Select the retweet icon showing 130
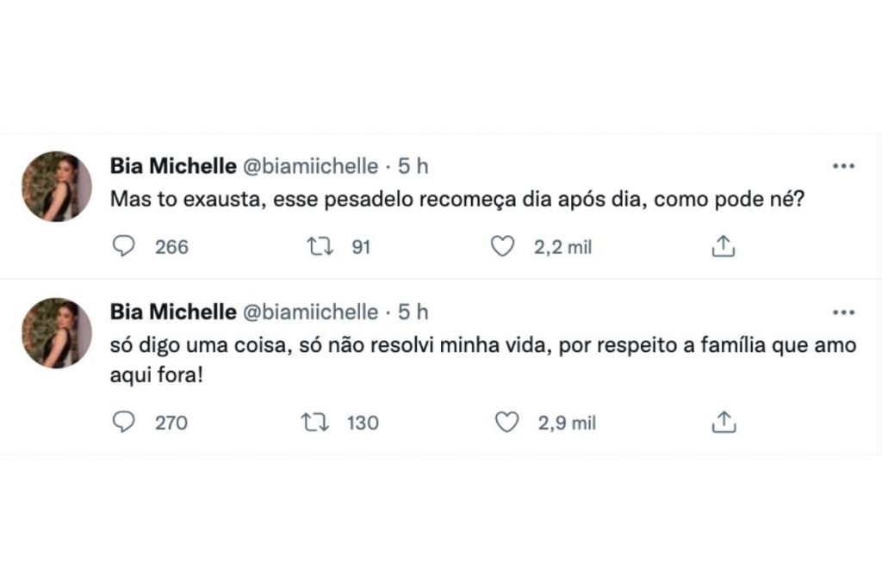Screen dimensions: 882x588 tap(314, 422)
